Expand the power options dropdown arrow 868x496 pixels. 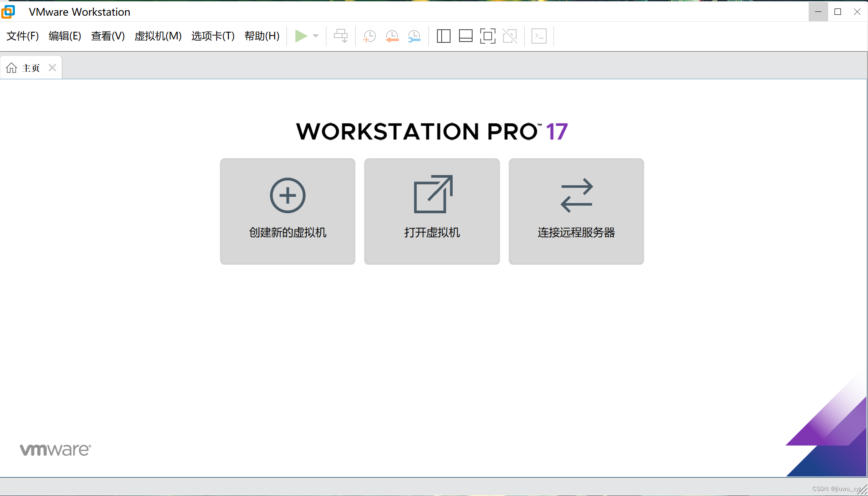316,36
